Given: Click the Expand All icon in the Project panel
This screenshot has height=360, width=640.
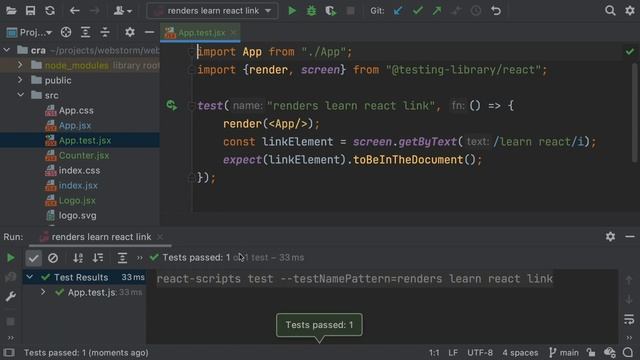Looking at the screenshot, I should tap(85, 32).
